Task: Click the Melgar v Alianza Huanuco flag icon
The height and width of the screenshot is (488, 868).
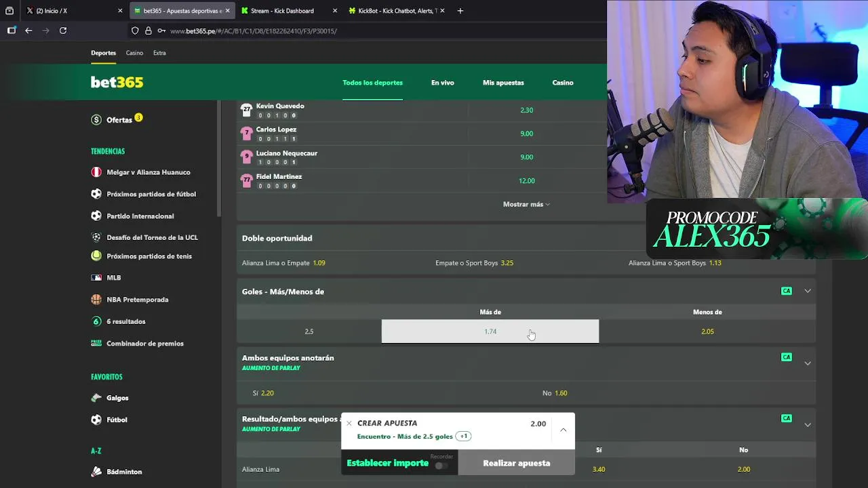Action: [96, 172]
